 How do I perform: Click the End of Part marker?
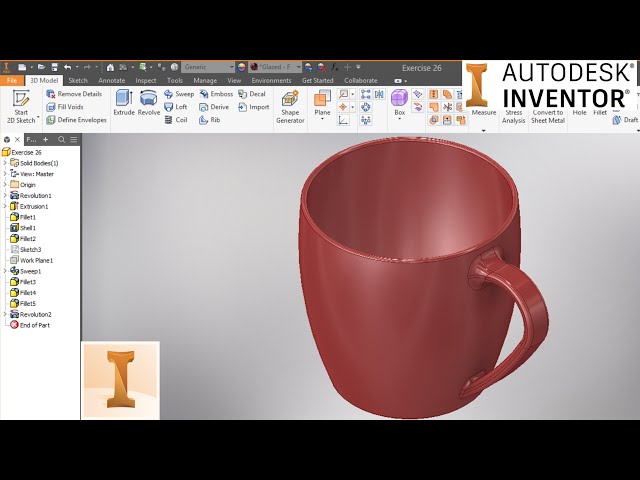tap(30, 325)
